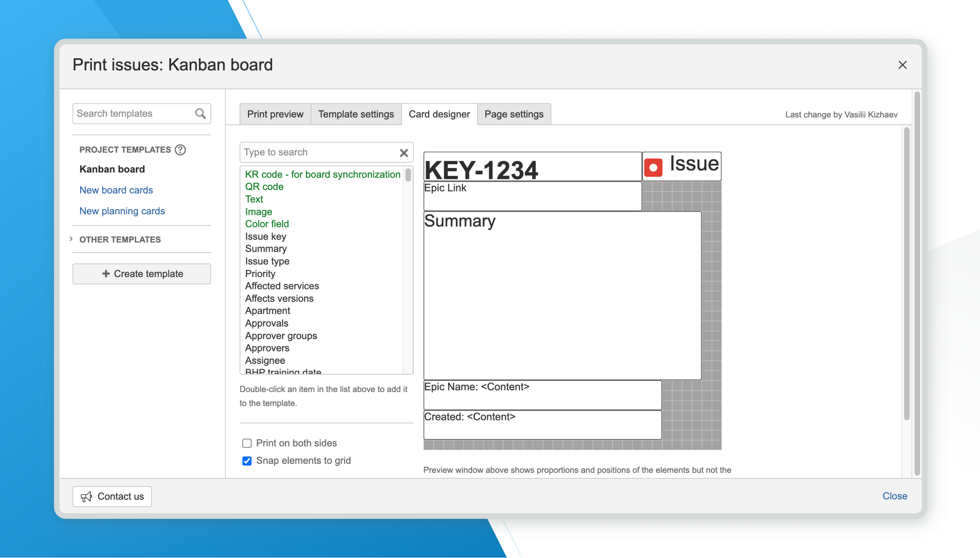
Task: Clear the field search with X icon
Action: [404, 152]
